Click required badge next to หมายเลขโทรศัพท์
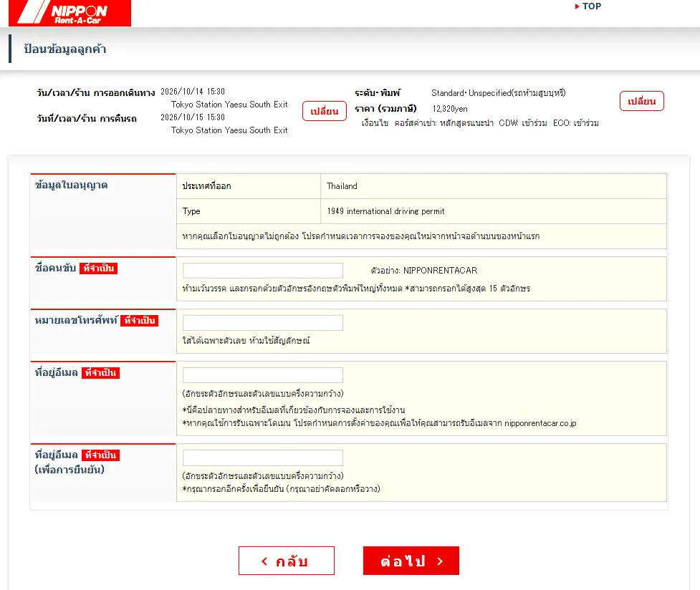Image resolution: width=700 pixels, height=590 pixels. (x=140, y=321)
